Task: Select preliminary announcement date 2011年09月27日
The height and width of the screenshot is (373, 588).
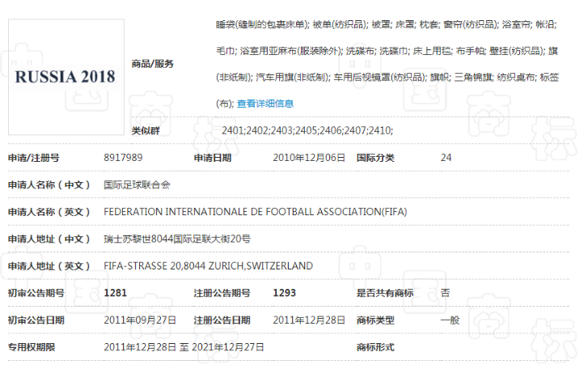Action: point(140,320)
